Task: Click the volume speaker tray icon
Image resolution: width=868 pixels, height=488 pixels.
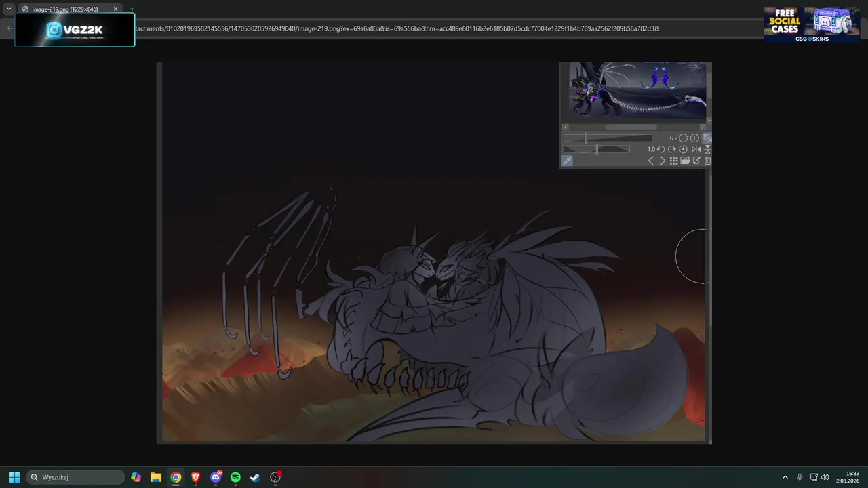Action: pos(825,477)
